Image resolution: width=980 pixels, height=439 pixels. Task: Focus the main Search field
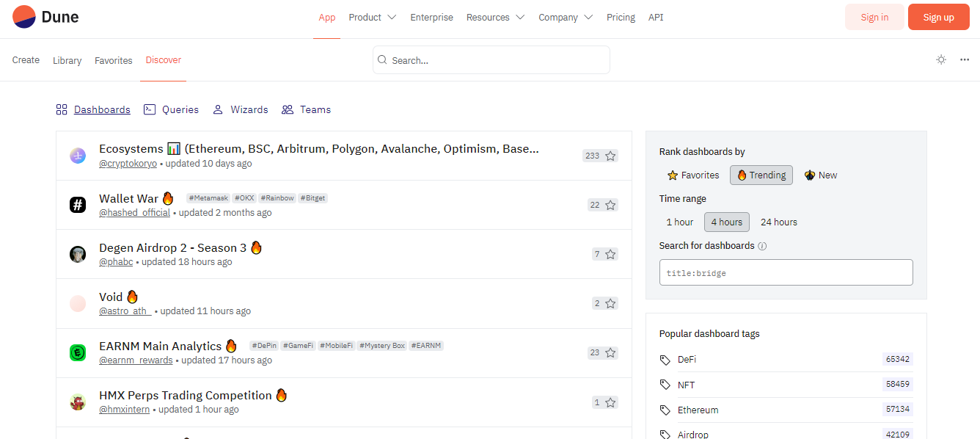click(x=491, y=60)
